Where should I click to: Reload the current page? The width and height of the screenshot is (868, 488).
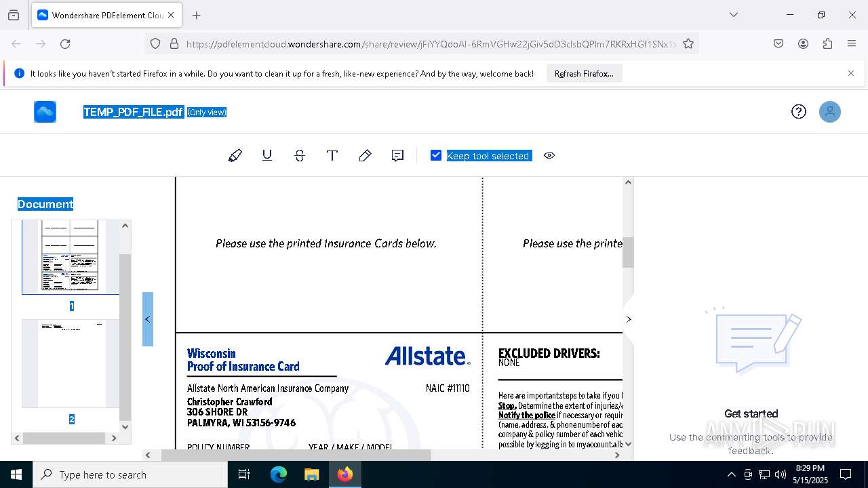(65, 44)
